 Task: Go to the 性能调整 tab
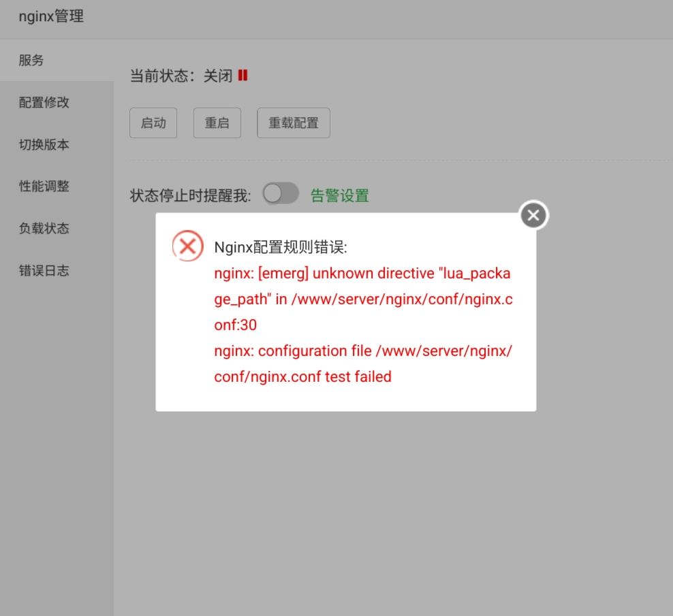(x=57, y=187)
